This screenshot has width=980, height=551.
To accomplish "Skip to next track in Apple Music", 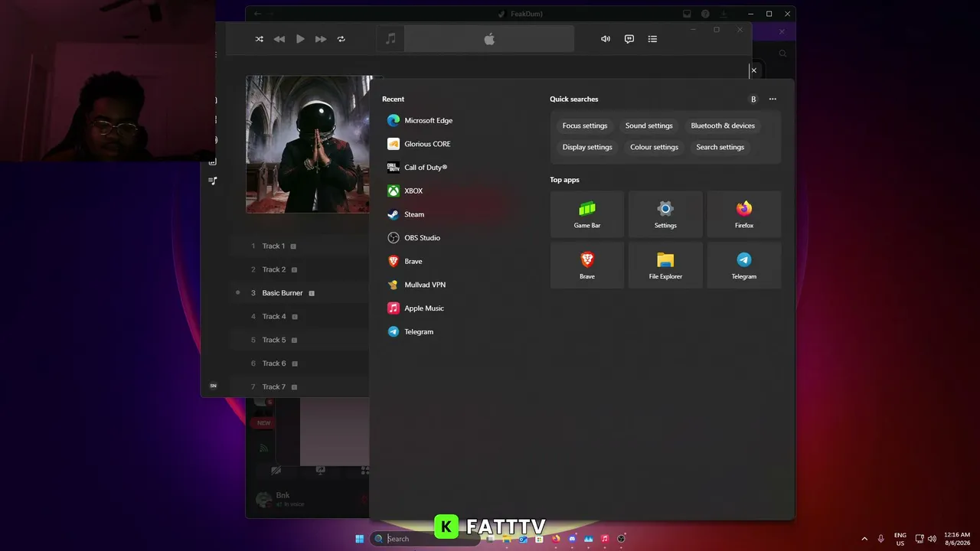I will (321, 39).
